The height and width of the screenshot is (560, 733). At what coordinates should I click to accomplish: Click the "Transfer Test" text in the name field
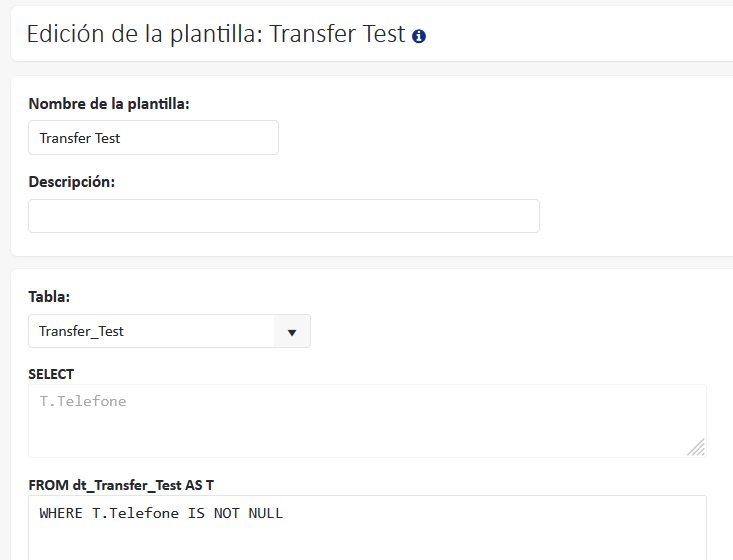(80, 138)
